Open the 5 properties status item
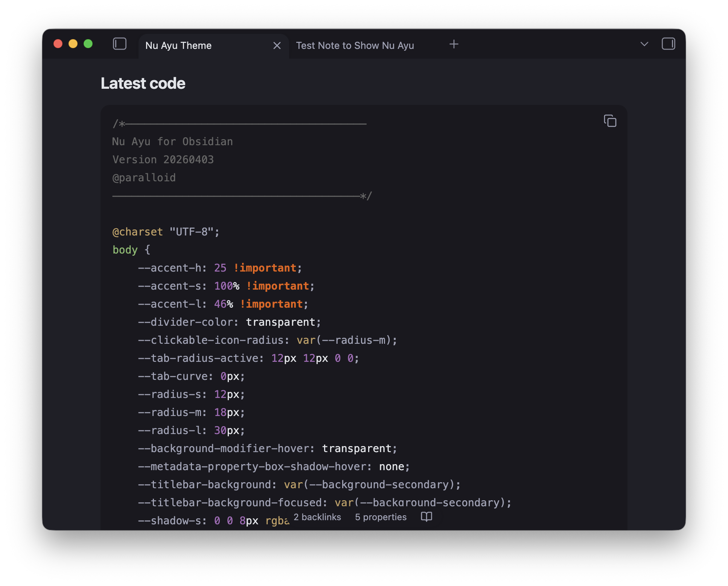Viewport: 728px width, 586px height. click(x=381, y=517)
